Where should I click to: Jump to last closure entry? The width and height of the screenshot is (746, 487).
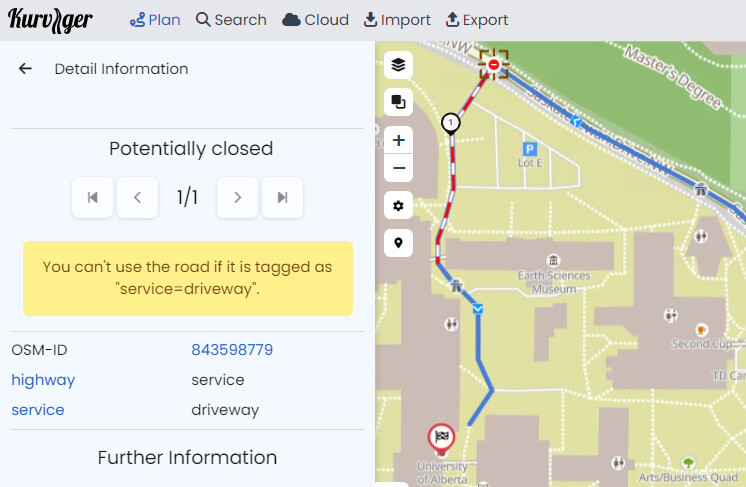(x=282, y=197)
